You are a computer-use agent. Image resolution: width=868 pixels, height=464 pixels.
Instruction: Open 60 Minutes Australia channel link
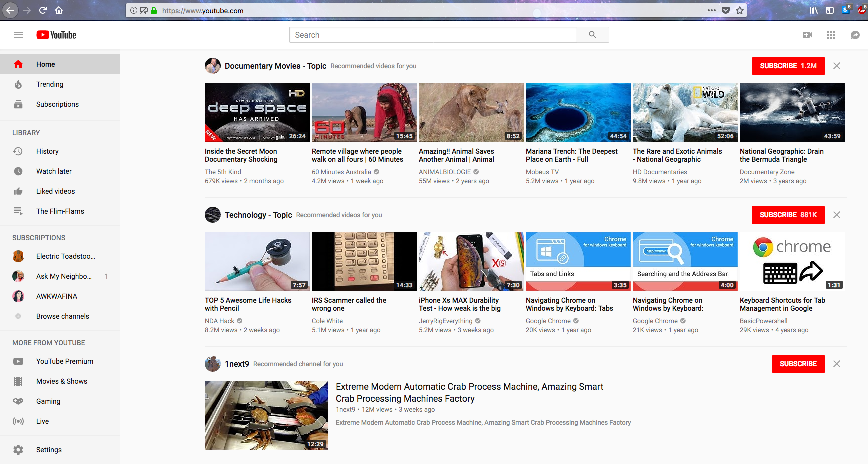click(341, 172)
